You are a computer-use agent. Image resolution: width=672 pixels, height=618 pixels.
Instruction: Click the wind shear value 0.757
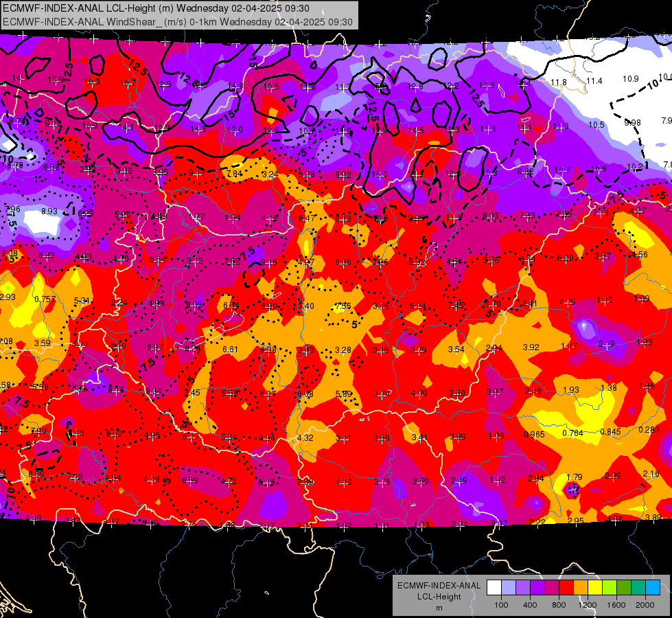tap(45, 299)
